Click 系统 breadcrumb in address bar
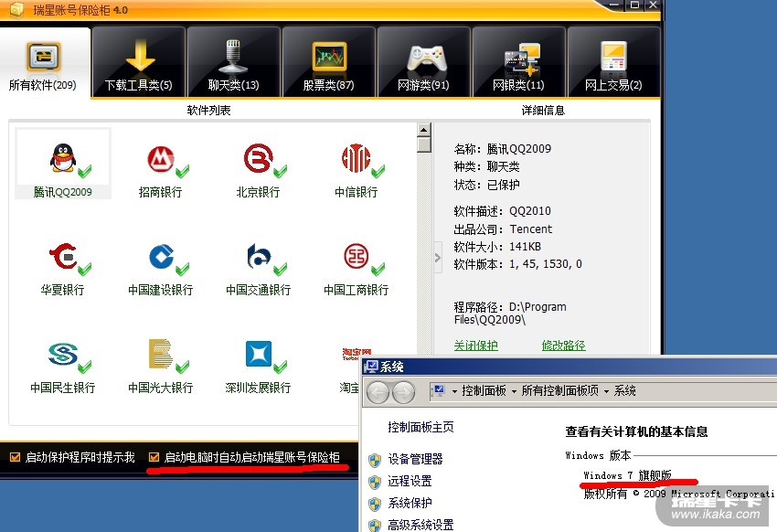The height and width of the screenshot is (532, 777). pyautogui.click(x=625, y=391)
